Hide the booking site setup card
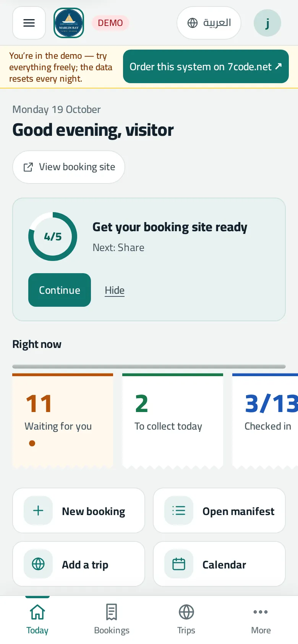Viewport: 298px width, 644px height. click(x=115, y=290)
